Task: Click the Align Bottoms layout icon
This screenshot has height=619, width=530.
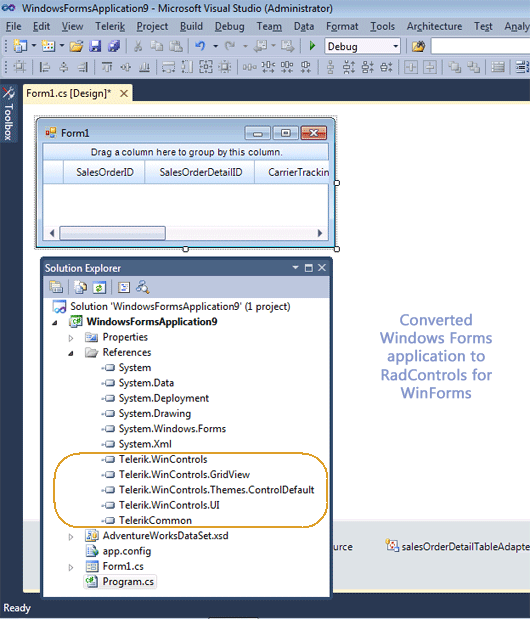Action: pyautogui.click(x=144, y=67)
